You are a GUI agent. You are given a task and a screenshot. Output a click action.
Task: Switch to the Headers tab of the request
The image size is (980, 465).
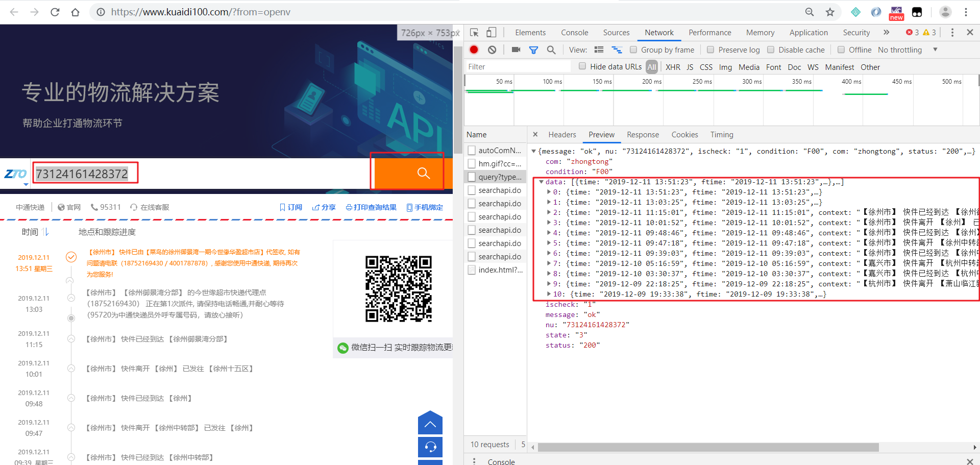(562, 134)
